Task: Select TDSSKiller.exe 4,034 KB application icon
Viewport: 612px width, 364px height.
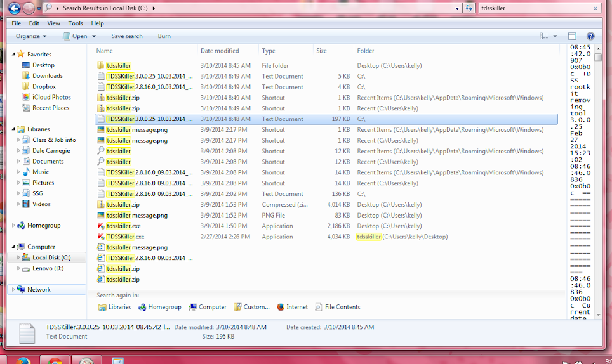Action: click(101, 237)
